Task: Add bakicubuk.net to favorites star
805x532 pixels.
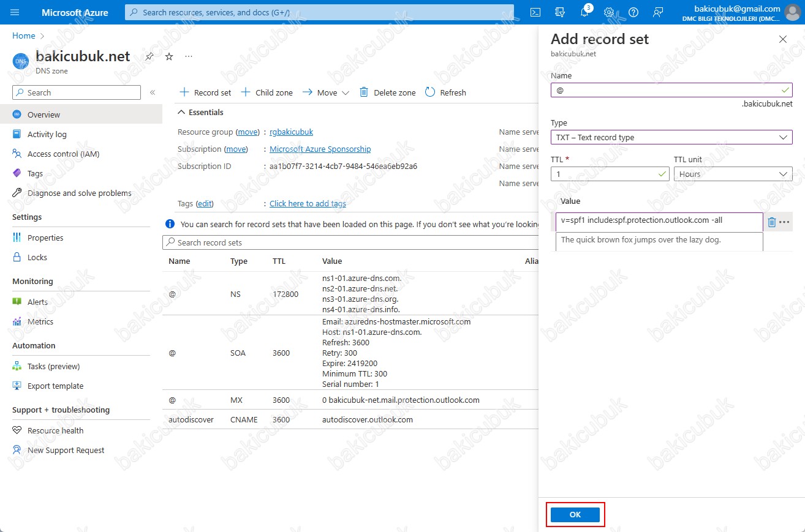Action: click(169, 56)
